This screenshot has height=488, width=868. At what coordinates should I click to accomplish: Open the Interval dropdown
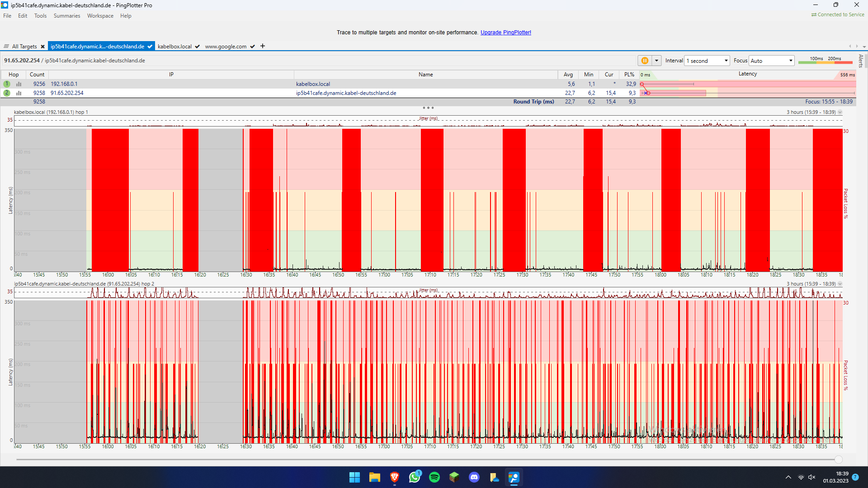tap(707, 61)
